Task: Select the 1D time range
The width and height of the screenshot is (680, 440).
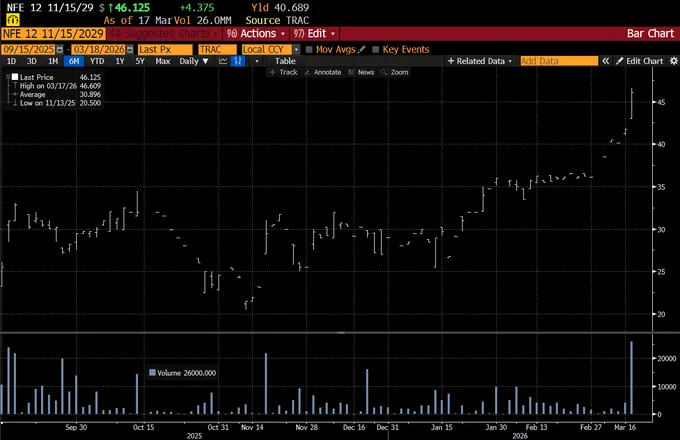Action: coord(11,61)
